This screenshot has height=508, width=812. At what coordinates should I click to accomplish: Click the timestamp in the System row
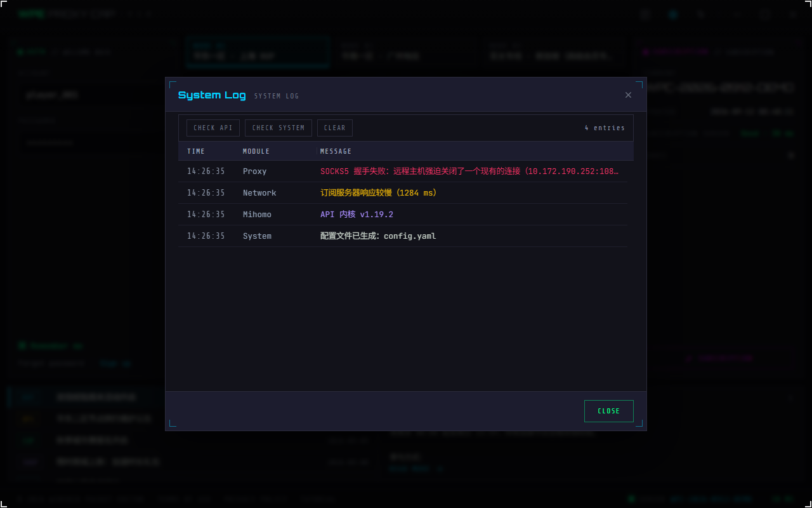tap(206, 236)
